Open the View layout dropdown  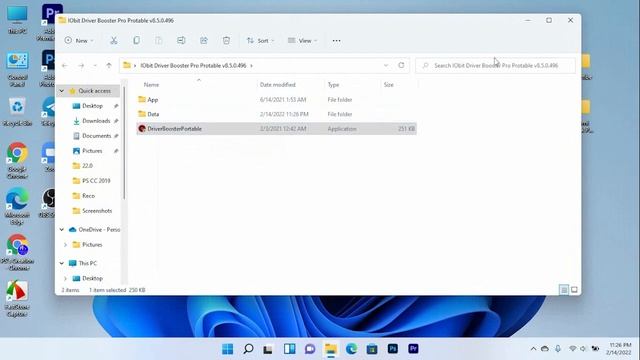[302, 40]
